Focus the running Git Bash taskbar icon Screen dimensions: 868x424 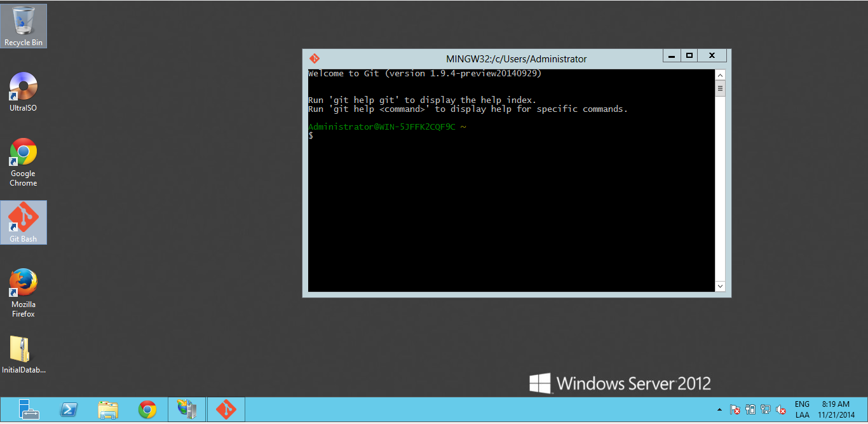[226, 409]
